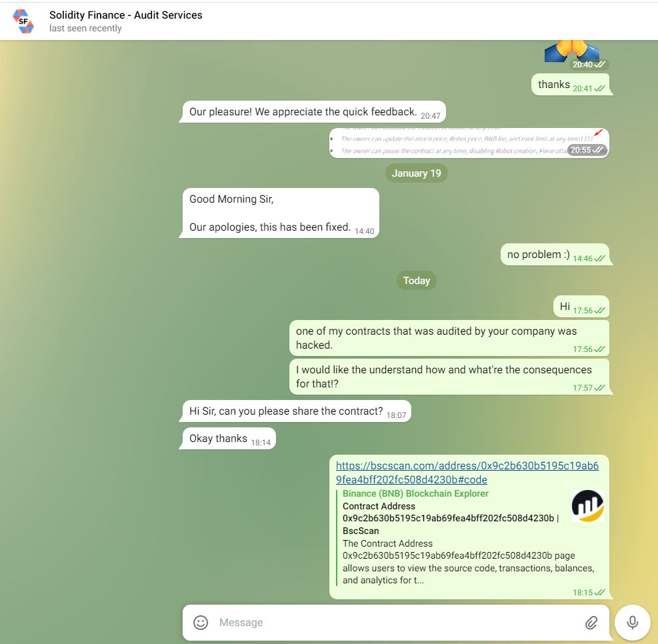The width and height of the screenshot is (658, 644).
Task: Select the 'Hi' message sent at 17:56
Action: 581,307
